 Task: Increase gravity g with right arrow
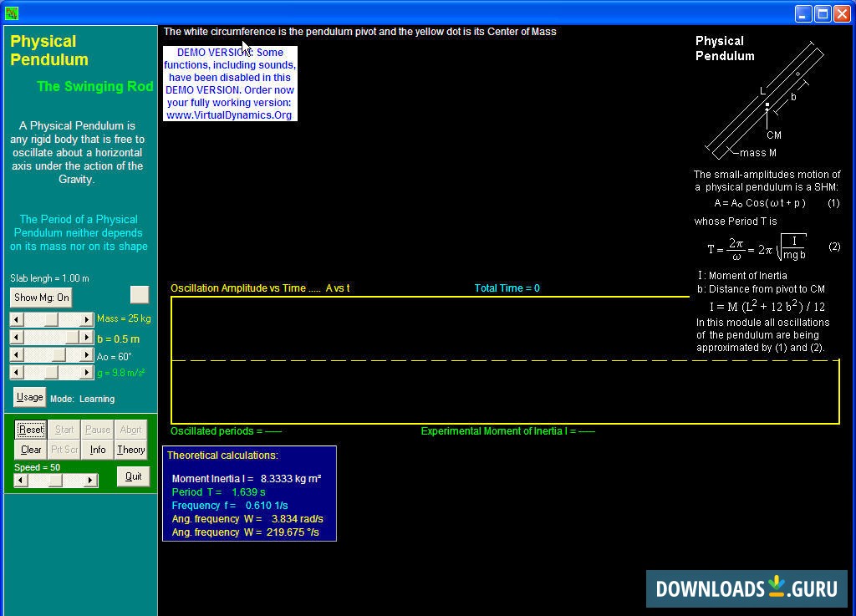(x=86, y=373)
